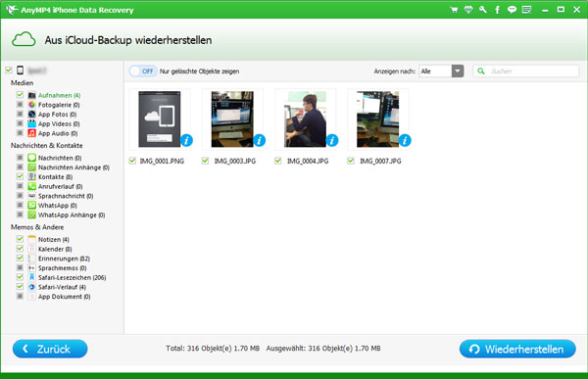The image size is (588, 379).
Task: Open the IMG_0007.JPG thumbnail
Action: coord(377,119)
